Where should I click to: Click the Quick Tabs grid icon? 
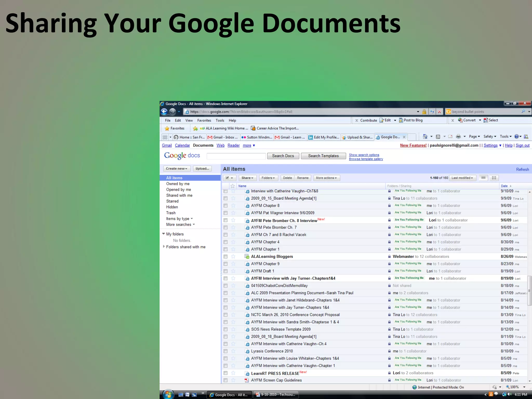[165, 137]
